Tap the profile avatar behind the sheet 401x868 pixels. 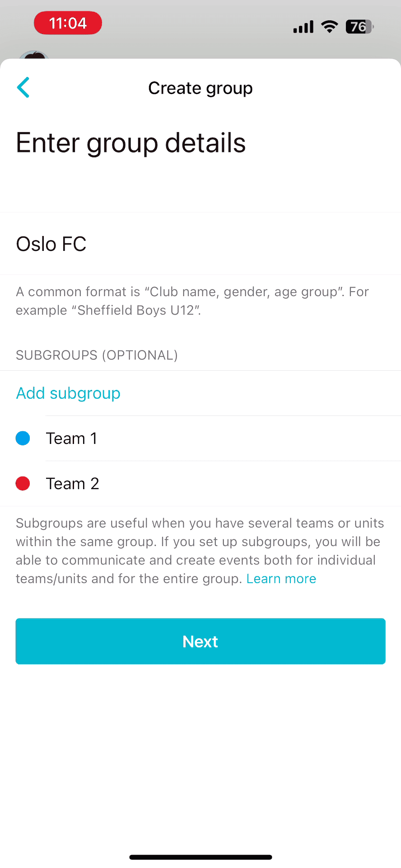[34, 56]
